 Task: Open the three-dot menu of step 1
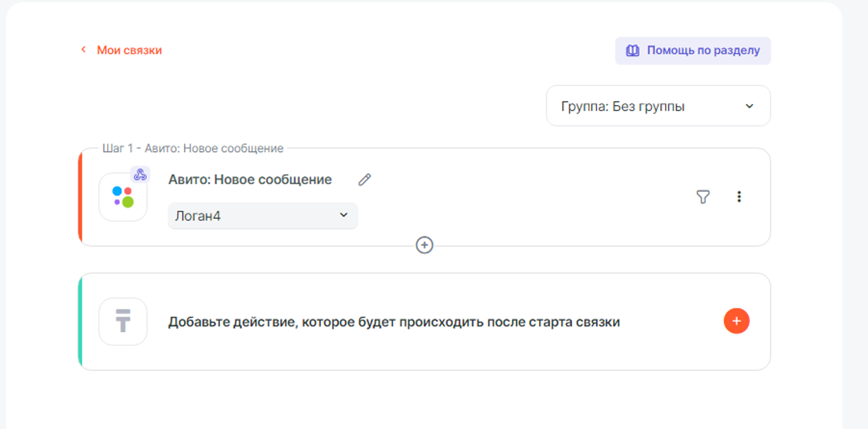click(x=739, y=197)
